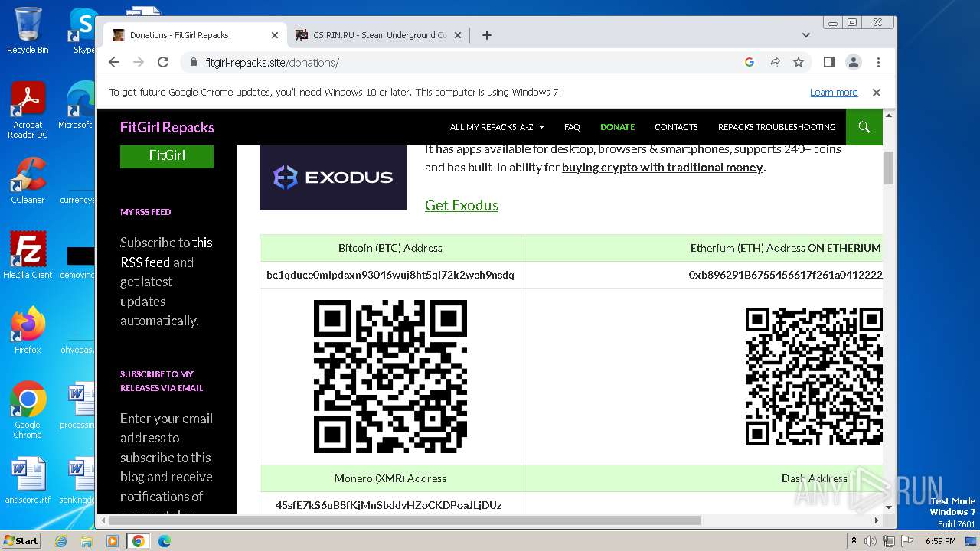Image resolution: width=980 pixels, height=551 pixels.
Task: Expand the tab search chevron
Action: tap(806, 35)
